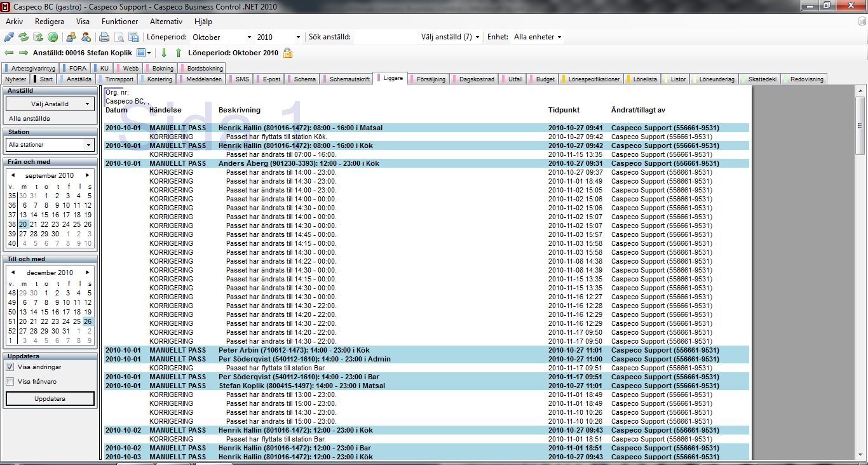Select day 20 in september 2010 calendar
The height and width of the screenshot is (465, 868).
point(23,224)
